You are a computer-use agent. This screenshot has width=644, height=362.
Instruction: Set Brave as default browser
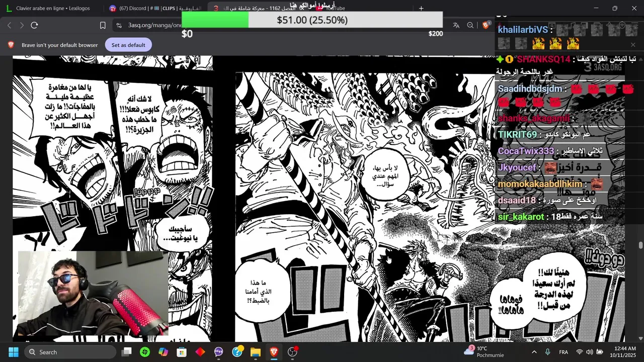(x=128, y=45)
